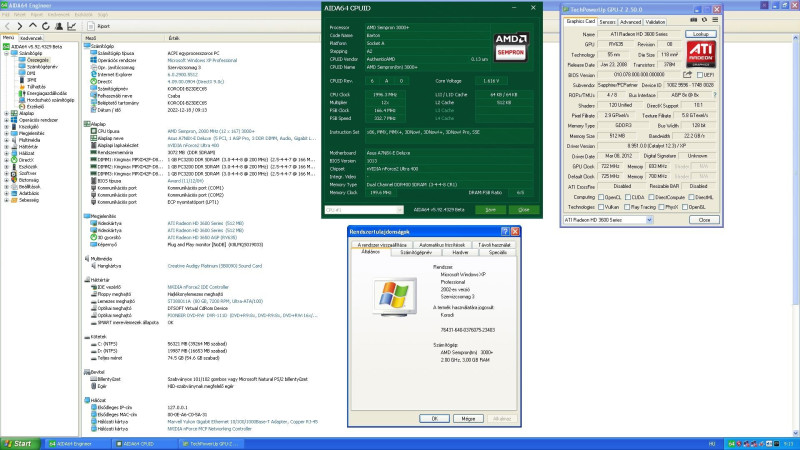Click the GPU-Z screenshot camera icon
This screenshot has height=450, width=800.
pyautogui.click(x=693, y=20)
